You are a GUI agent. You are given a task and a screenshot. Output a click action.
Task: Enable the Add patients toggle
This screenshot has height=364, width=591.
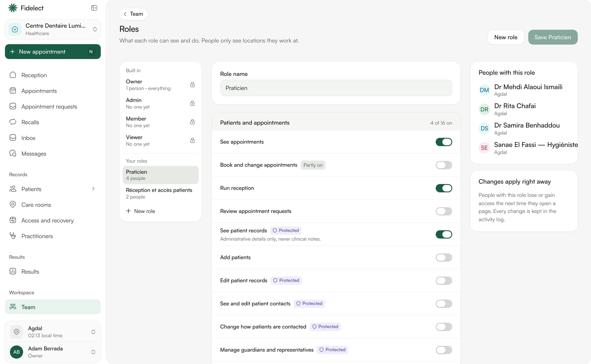pos(444,258)
